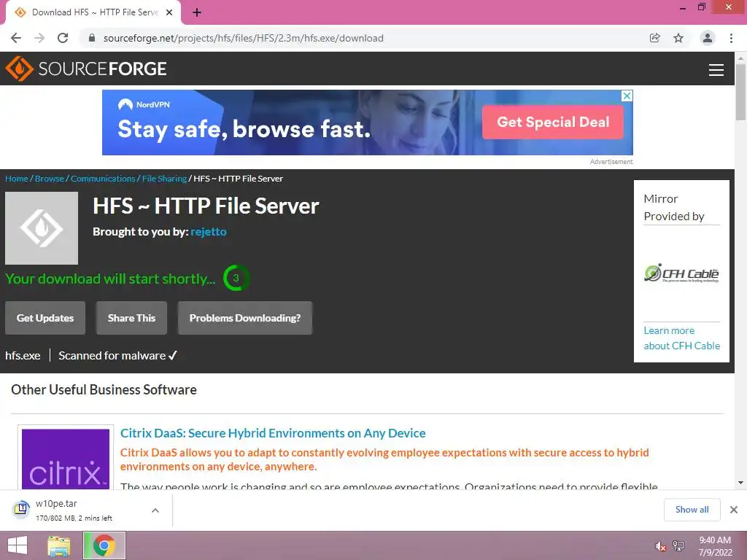The height and width of the screenshot is (560, 747).
Task: Click the Problems Downloading? button
Action: (245, 318)
